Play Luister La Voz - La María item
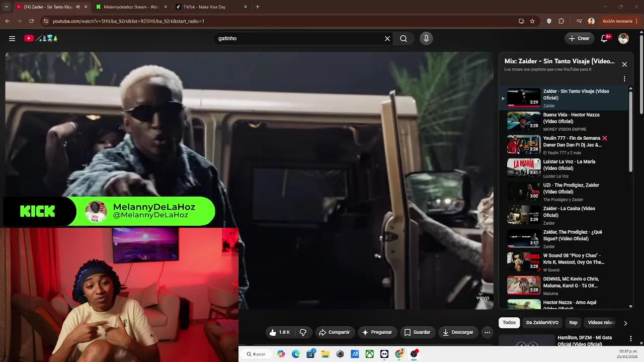This screenshot has width=644, height=362. pos(563,168)
